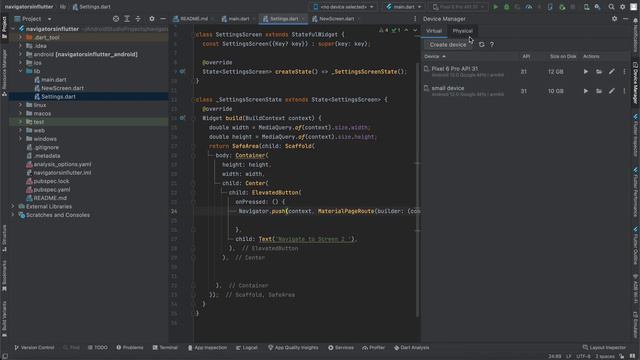The image size is (640, 360).
Task: Refresh the virtual device list
Action: click(x=482, y=44)
